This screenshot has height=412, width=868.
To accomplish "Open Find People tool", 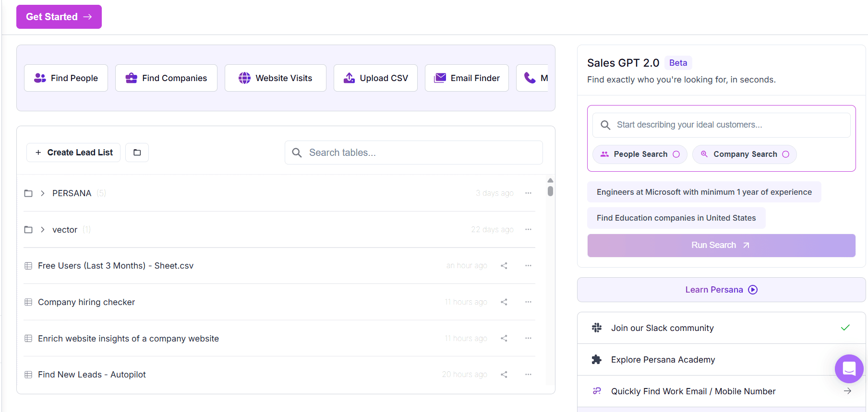I will [x=66, y=78].
